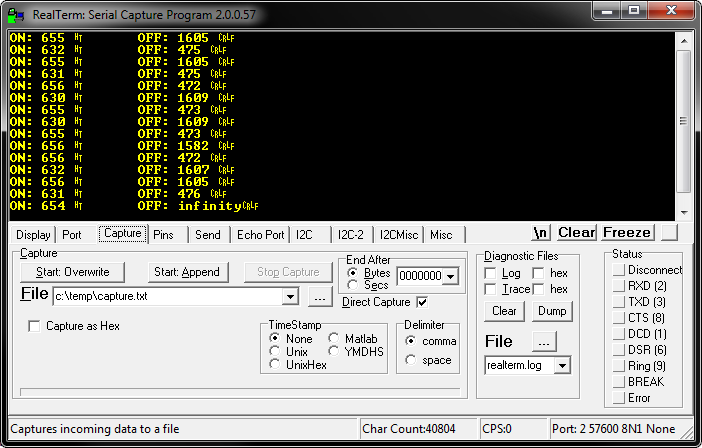Toggle the Direct Capture checkbox
702x448 pixels.
click(422, 303)
